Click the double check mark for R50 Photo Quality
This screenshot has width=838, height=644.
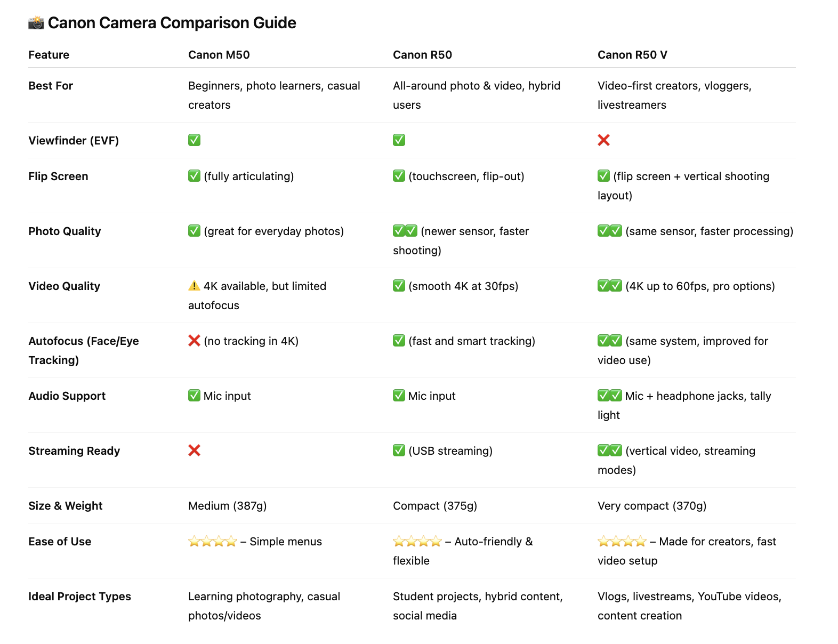tap(405, 231)
